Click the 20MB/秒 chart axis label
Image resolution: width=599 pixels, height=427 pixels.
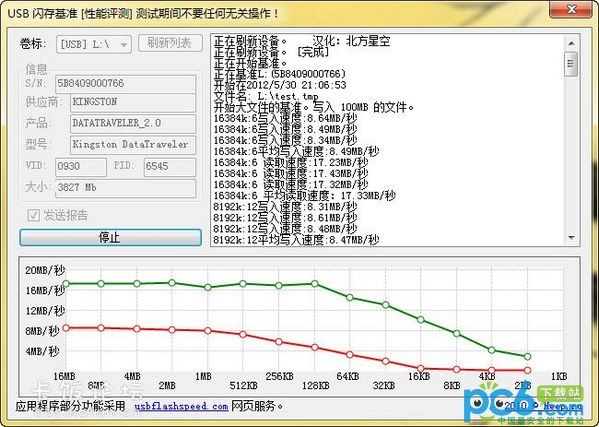pyautogui.click(x=45, y=270)
